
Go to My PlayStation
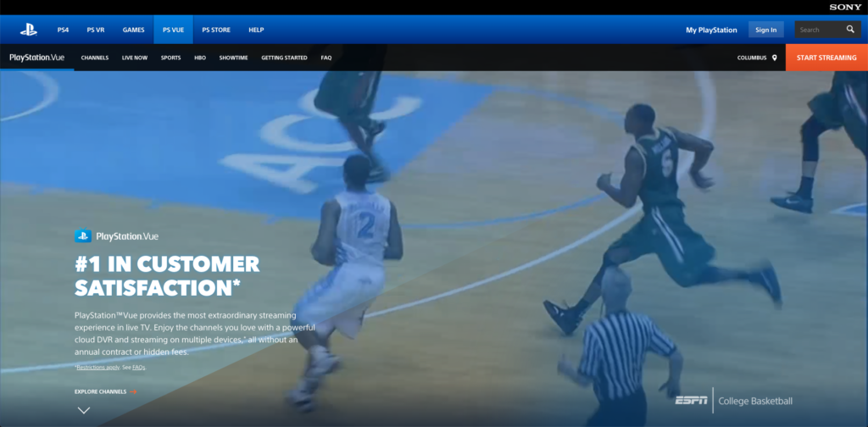(711, 30)
